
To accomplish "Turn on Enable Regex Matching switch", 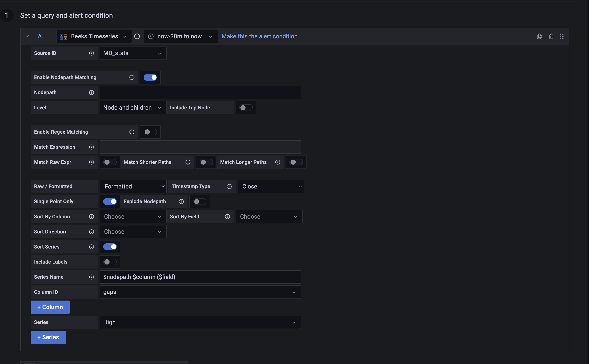I will [x=150, y=132].
